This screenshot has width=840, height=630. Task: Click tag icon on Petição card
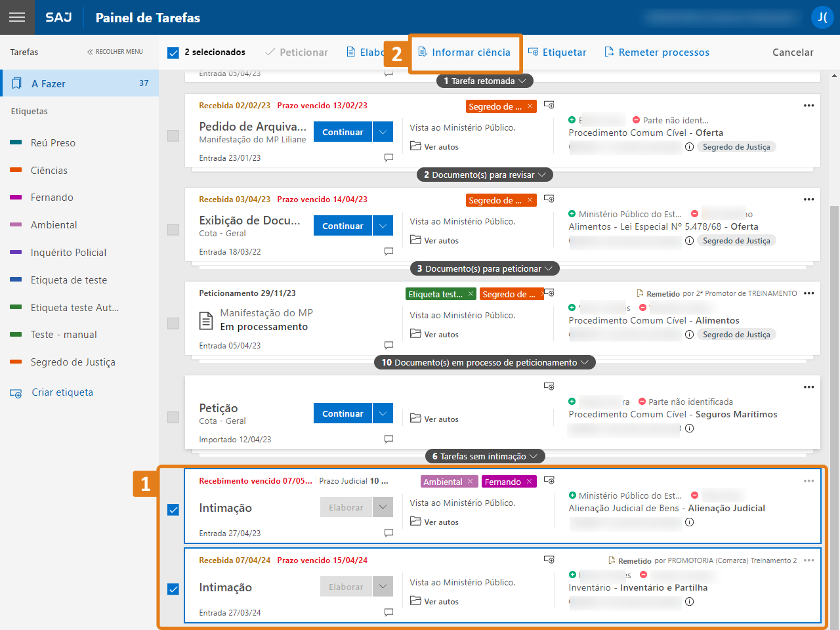(x=549, y=387)
